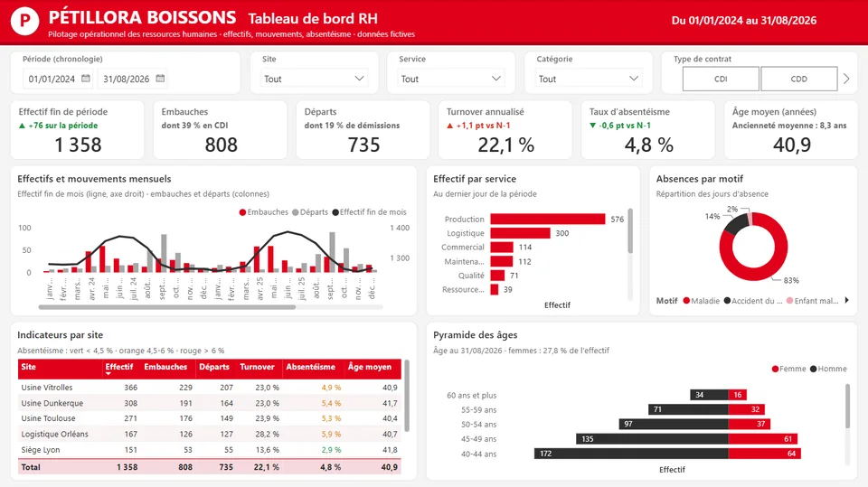The width and height of the screenshot is (868, 487).
Task: Click the Commercial bar showing 114
Action: pyautogui.click(x=502, y=248)
